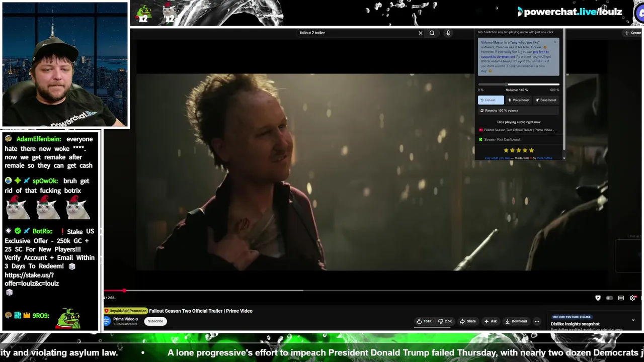Click the Fallout Season Two Official Trailer title
The width and height of the screenshot is (644, 362).
(201, 311)
